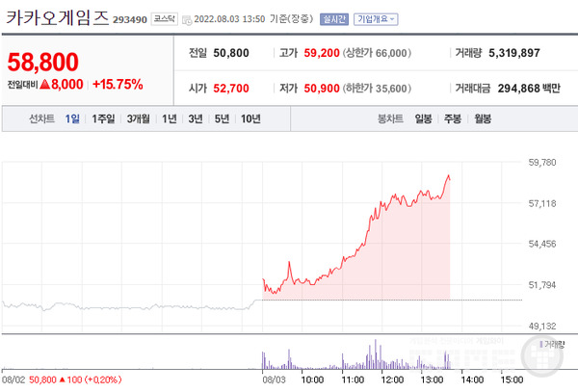The height and width of the screenshot is (392, 578).
Task: Click the change amount 8,000
Action: (67, 85)
